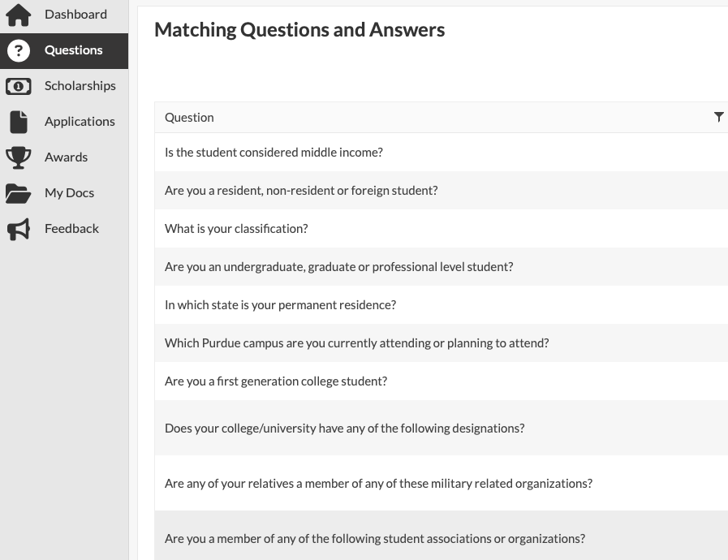Click the Dashboard home icon
This screenshot has width=728, height=560.
click(18, 15)
